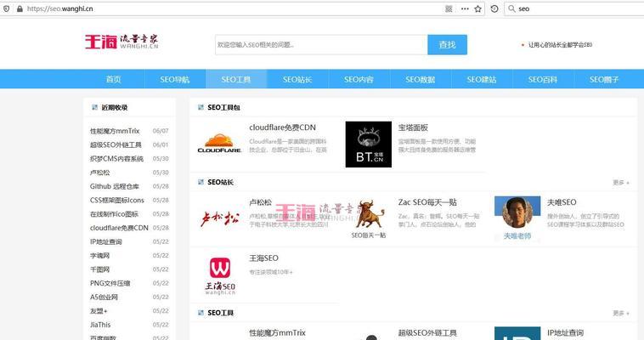This screenshot has height=340, width=644.
Task: Open CSS框架图标Icons in recent list
Action: click(x=117, y=201)
